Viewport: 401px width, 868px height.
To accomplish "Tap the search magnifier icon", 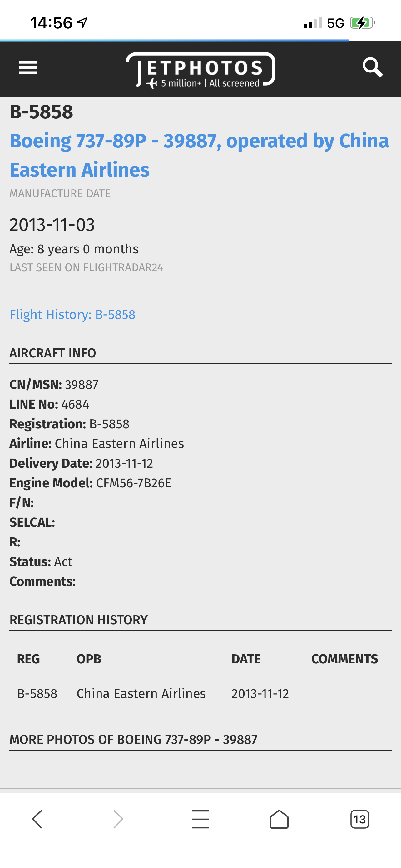I will [x=372, y=68].
